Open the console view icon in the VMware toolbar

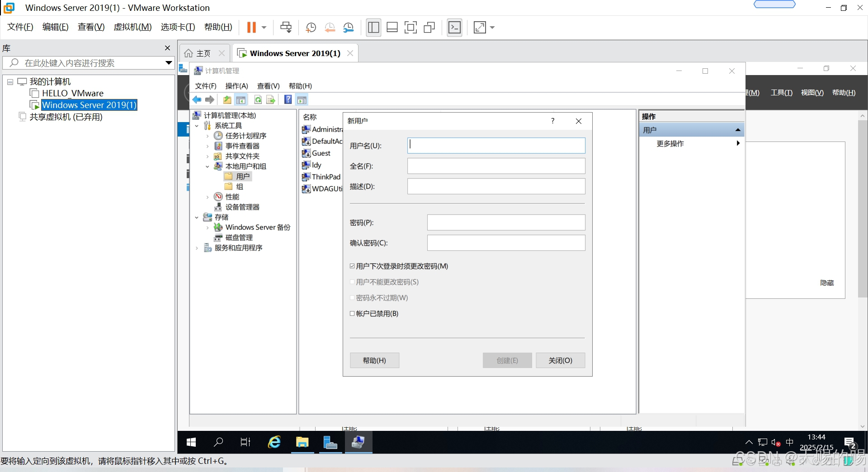click(454, 28)
